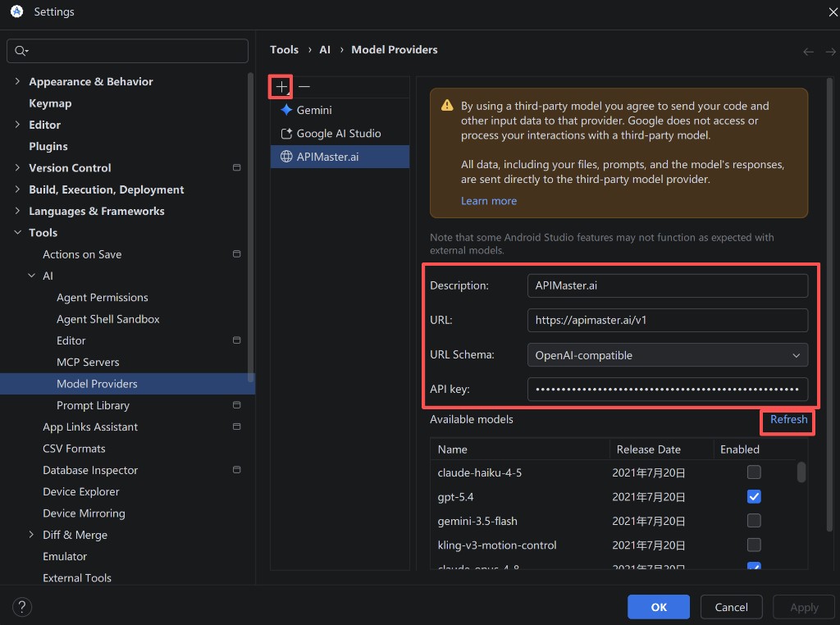This screenshot has height=625, width=840.
Task: Open Keymap settings
Action: pos(50,103)
